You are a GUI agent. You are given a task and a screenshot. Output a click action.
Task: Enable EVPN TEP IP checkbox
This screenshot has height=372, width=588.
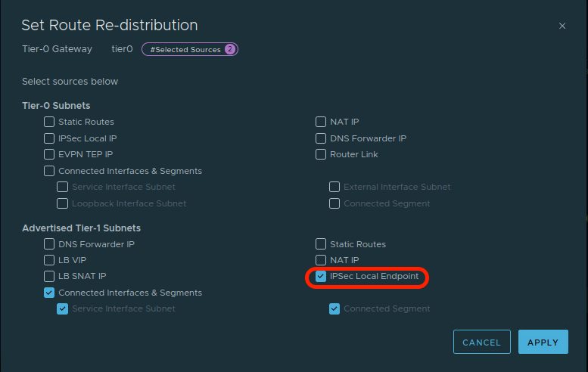[49, 154]
